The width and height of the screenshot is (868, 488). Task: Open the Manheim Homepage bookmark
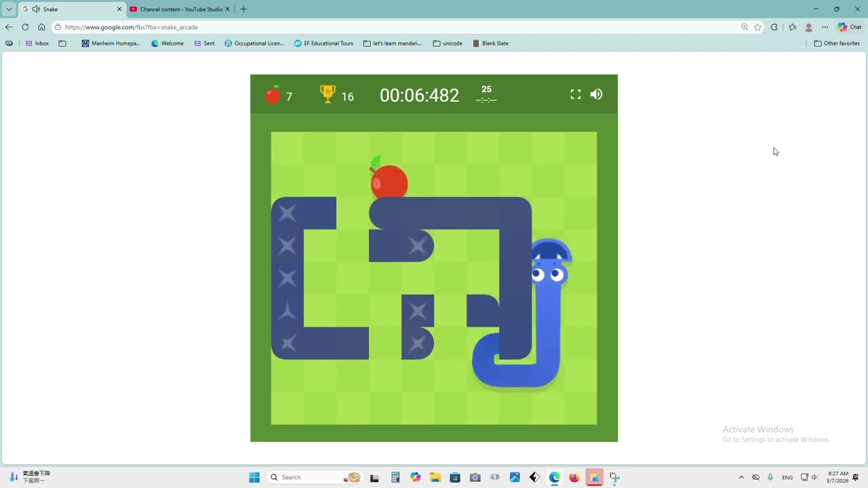(111, 43)
